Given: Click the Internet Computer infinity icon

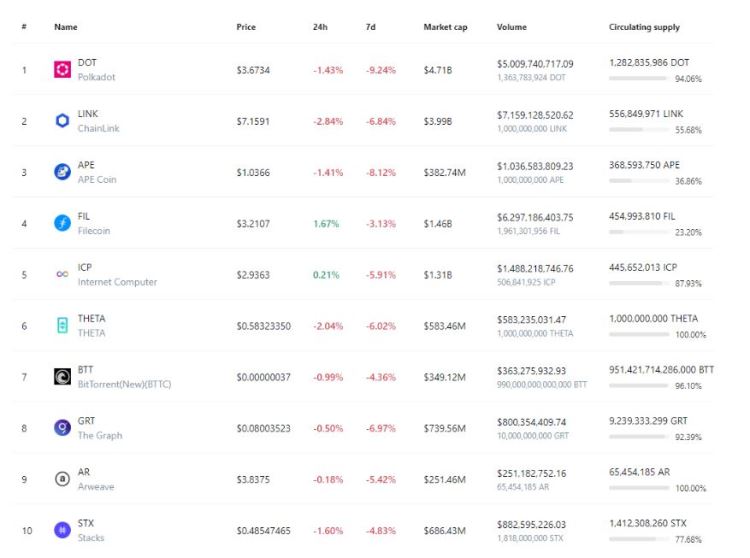Looking at the screenshot, I should 62,275.
